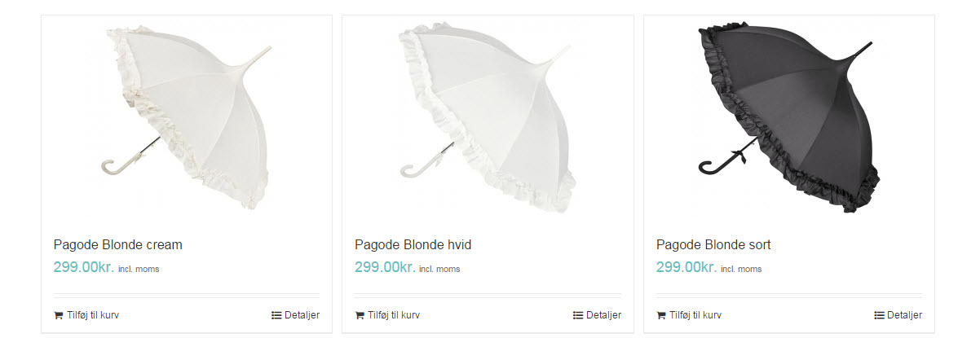Open the Pagode Blonde hvid title link

tap(413, 244)
